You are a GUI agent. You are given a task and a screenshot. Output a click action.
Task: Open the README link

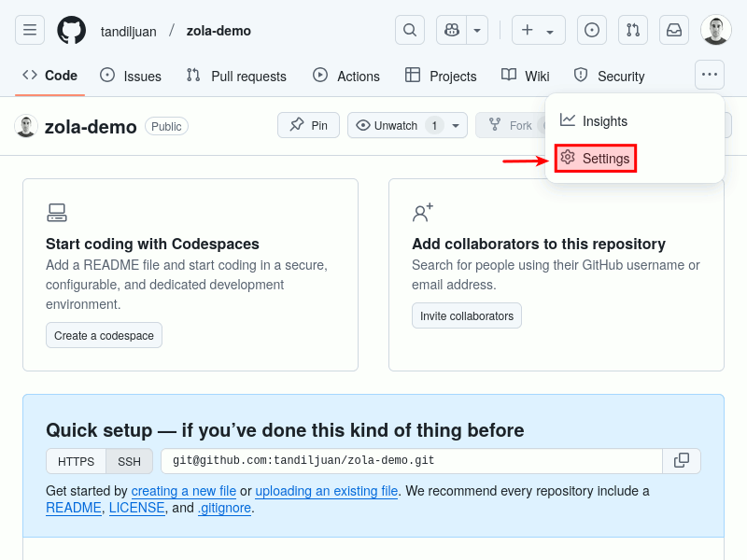point(74,508)
